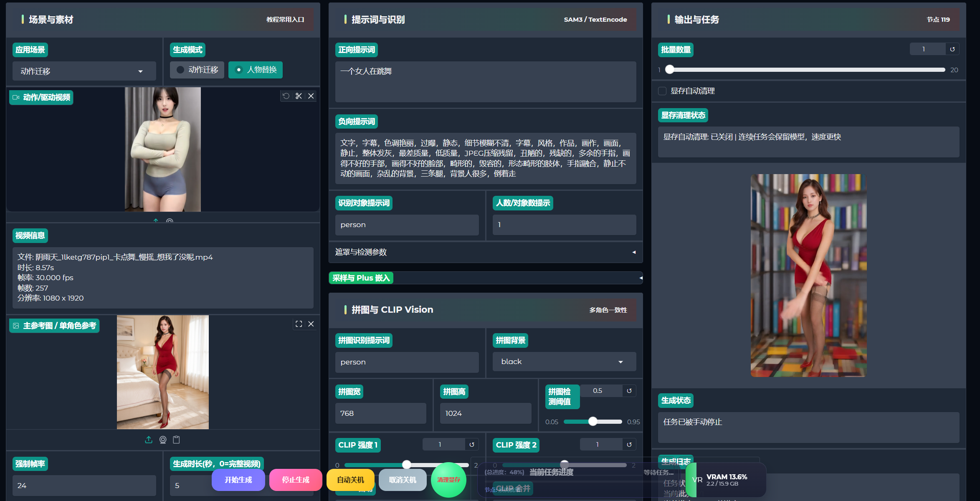Capture reference image from webcam
The height and width of the screenshot is (501, 980).
(x=163, y=440)
